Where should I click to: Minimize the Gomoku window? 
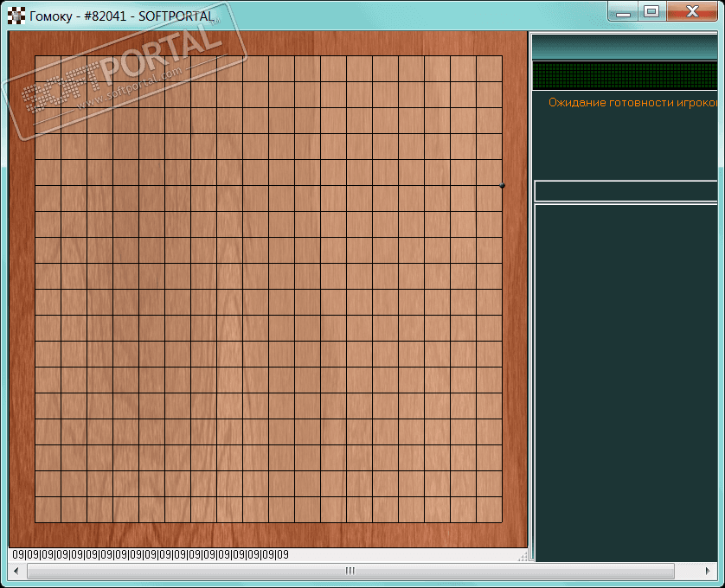(x=623, y=11)
